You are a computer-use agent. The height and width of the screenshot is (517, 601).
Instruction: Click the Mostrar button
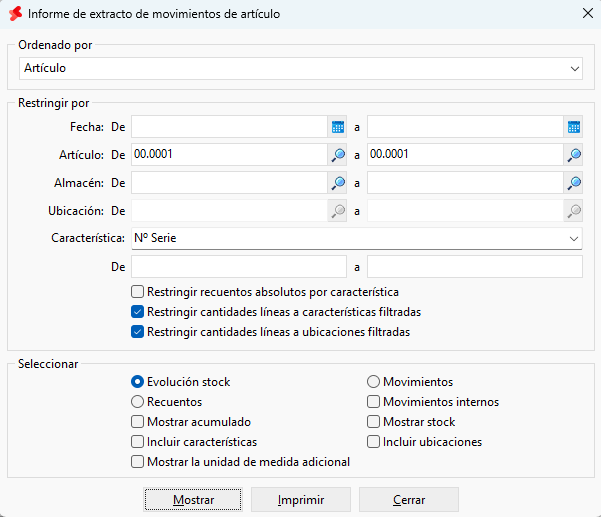tap(193, 500)
